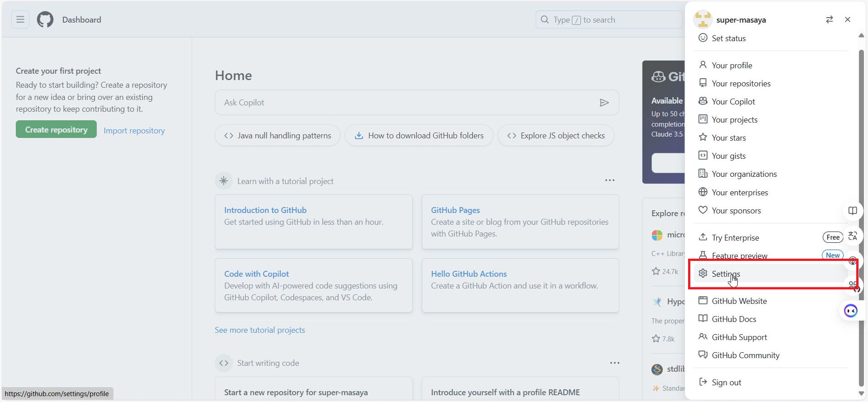Click the Create repository button
This screenshot has width=868, height=402.
56,130
